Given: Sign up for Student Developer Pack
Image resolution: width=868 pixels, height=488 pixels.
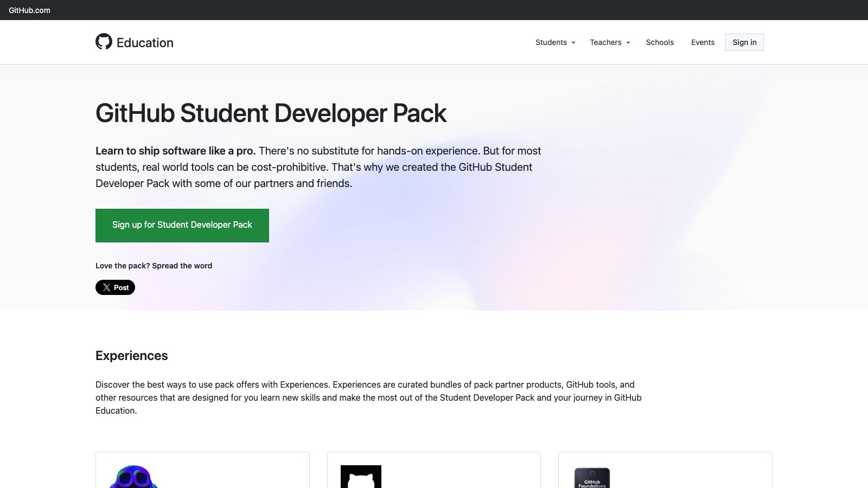Looking at the screenshot, I should [182, 226].
